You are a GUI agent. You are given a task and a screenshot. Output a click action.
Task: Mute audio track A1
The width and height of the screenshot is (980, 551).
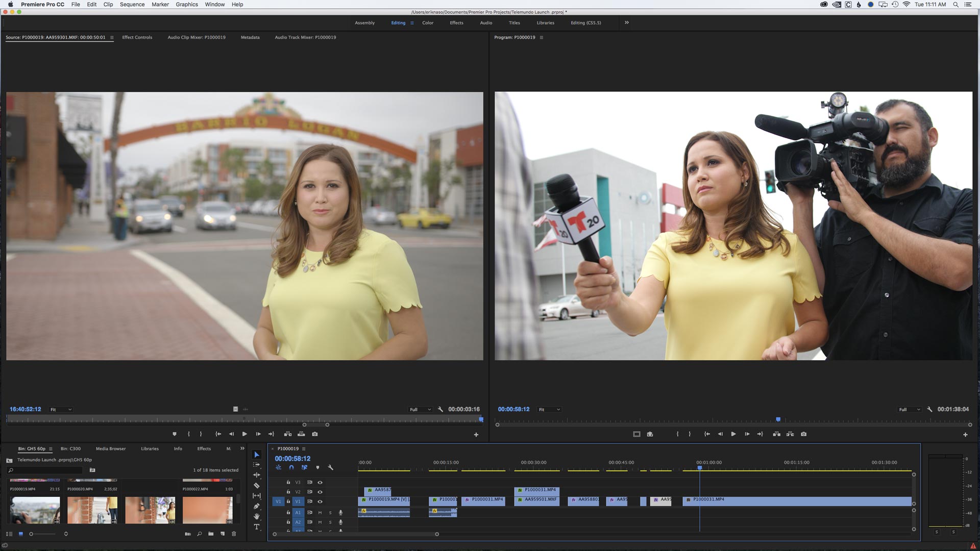320,512
